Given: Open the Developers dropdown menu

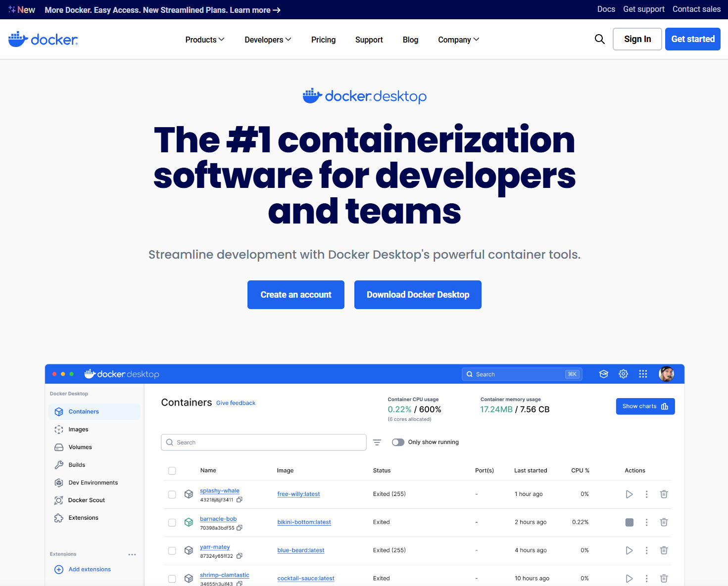Looking at the screenshot, I should 267,40.
